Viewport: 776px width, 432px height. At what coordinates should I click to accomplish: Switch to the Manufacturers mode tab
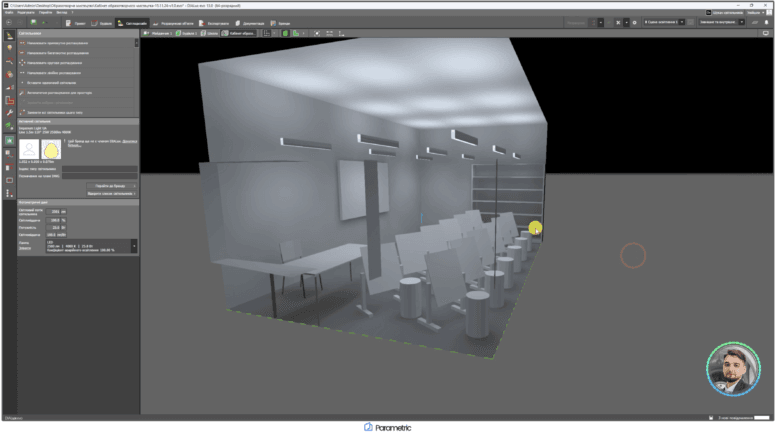[x=281, y=23]
